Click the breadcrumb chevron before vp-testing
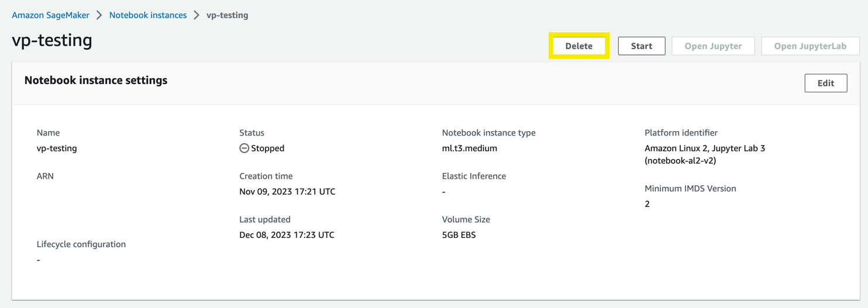The image size is (868, 308). [197, 15]
